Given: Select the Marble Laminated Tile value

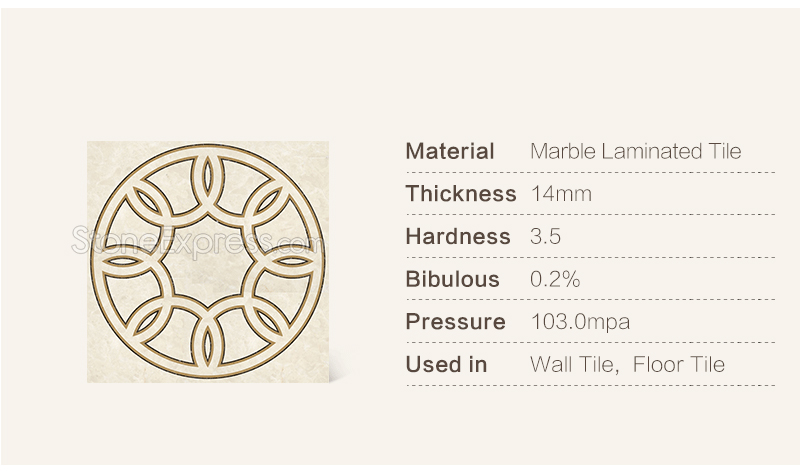Looking at the screenshot, I should pos(635,151).
